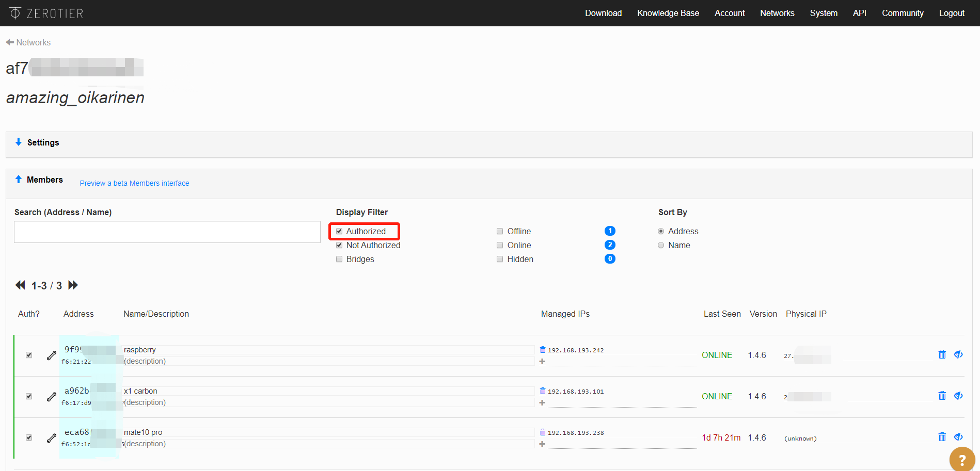
Task: Click last seen 1d 7h 21m
Action: pos(721,437)
